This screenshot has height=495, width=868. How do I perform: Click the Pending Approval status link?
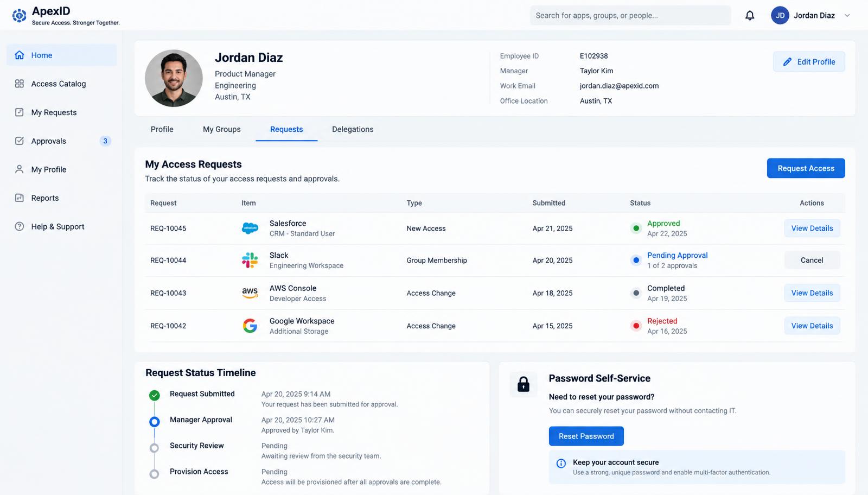pyautogui.click(x=677, y=255)
